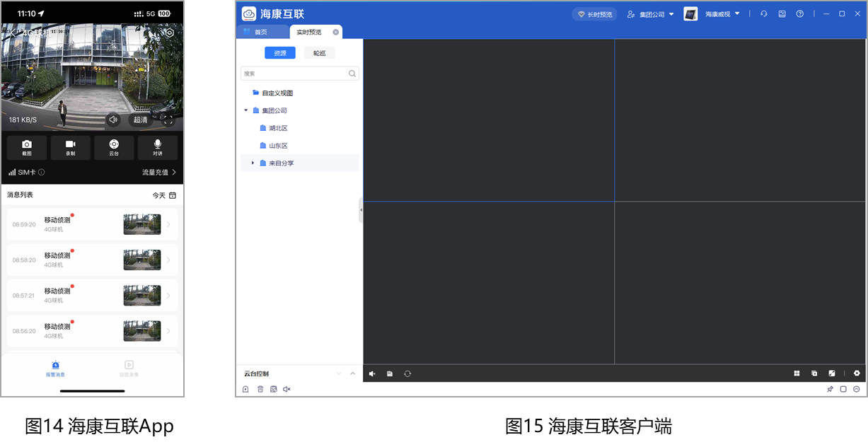The image size is (868, 447).
Task: Toggle mute in the preview toolbar
Action: (x=372, y=373)
